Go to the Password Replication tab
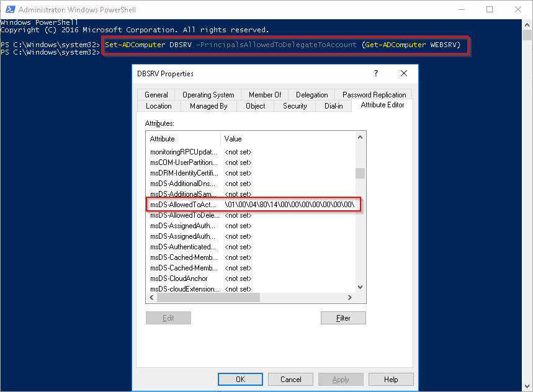Viewport: 533px width, 392px height. coord(374,95)
